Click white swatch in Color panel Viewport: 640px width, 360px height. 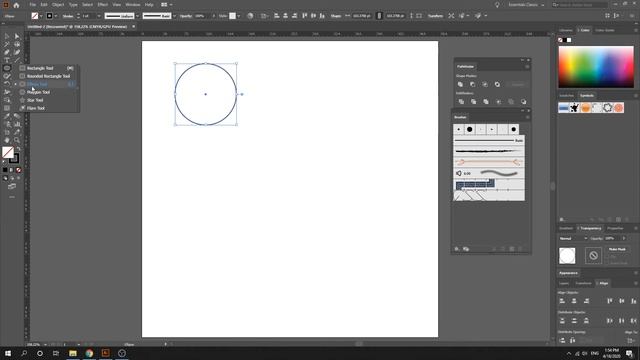(569, 40)
